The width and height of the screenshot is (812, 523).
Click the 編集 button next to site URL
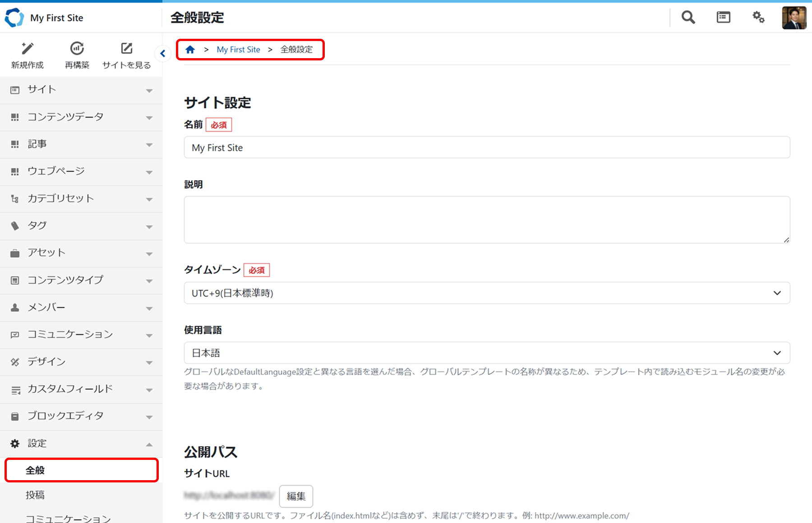click(296, 496)
